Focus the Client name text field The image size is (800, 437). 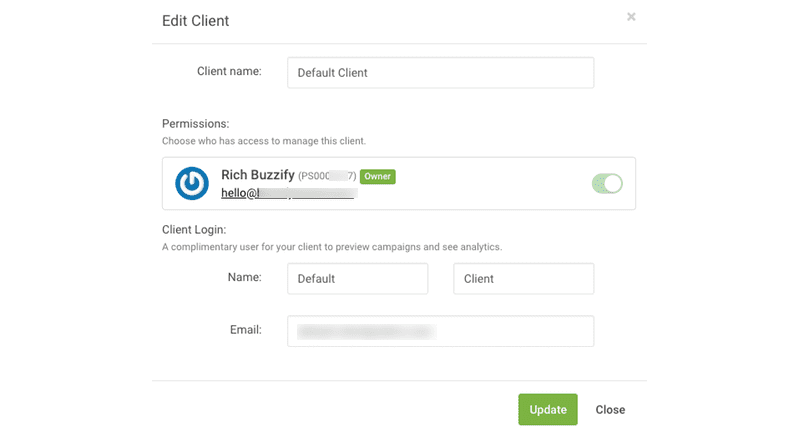[440, 73]
